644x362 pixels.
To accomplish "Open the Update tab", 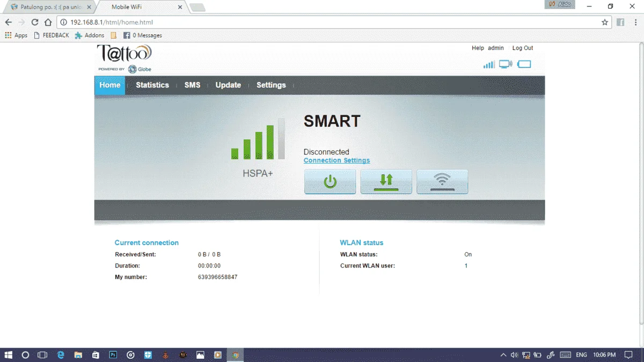I will pos(228,85).
